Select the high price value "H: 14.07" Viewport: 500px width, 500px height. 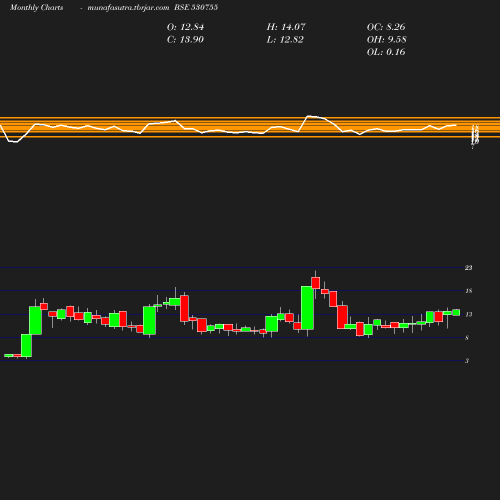(x=286, y=27)
